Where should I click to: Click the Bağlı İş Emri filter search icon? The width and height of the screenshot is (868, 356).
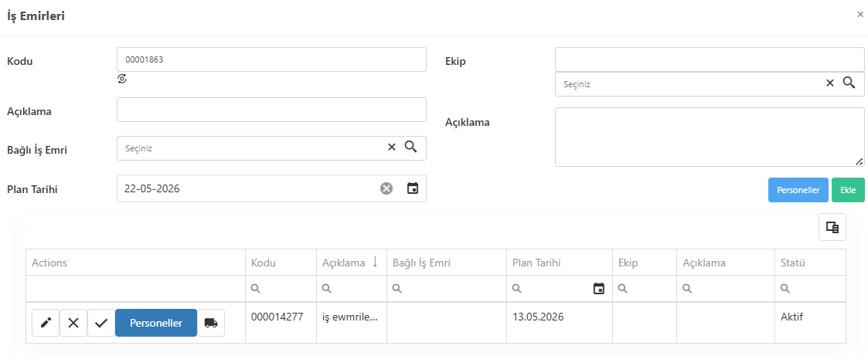coord(397,288)
